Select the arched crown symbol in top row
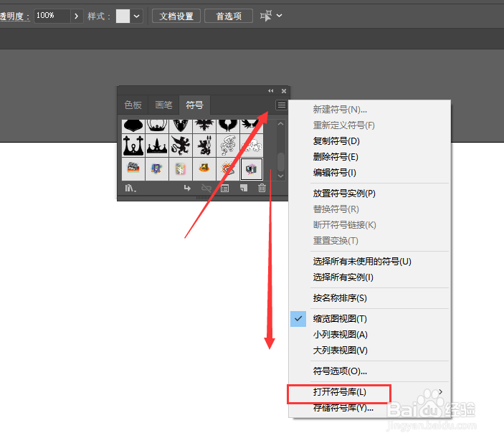Screen dimensions: 504x443 pos(157,126)
